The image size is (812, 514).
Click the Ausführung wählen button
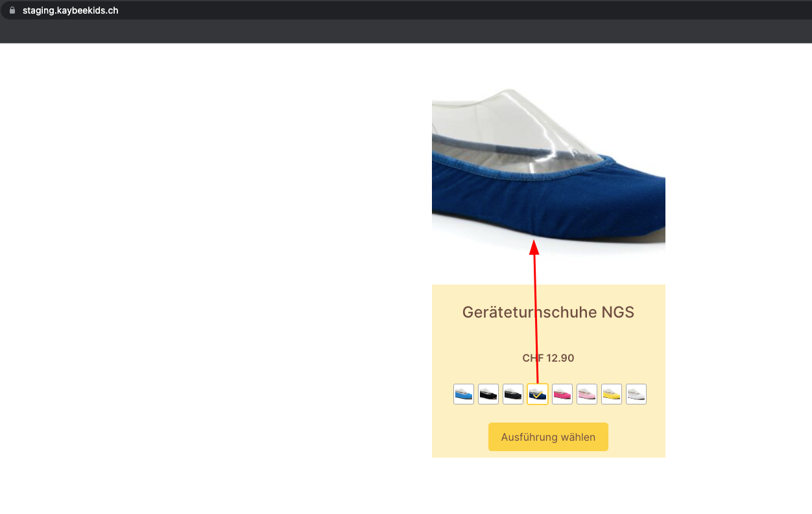point(548,437)
